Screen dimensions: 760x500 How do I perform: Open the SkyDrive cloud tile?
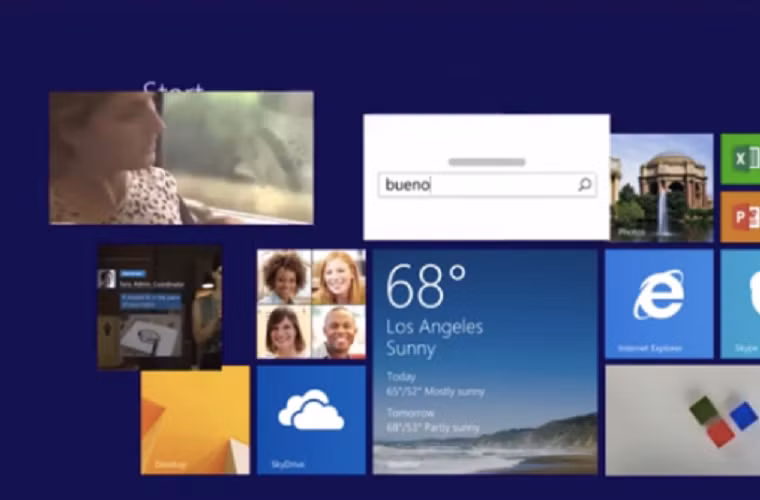pyautogui.click(x=311, y=419)
